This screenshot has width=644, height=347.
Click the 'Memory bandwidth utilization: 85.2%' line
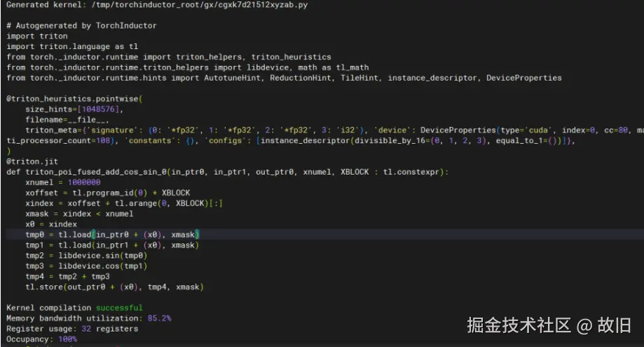[89, 318]
